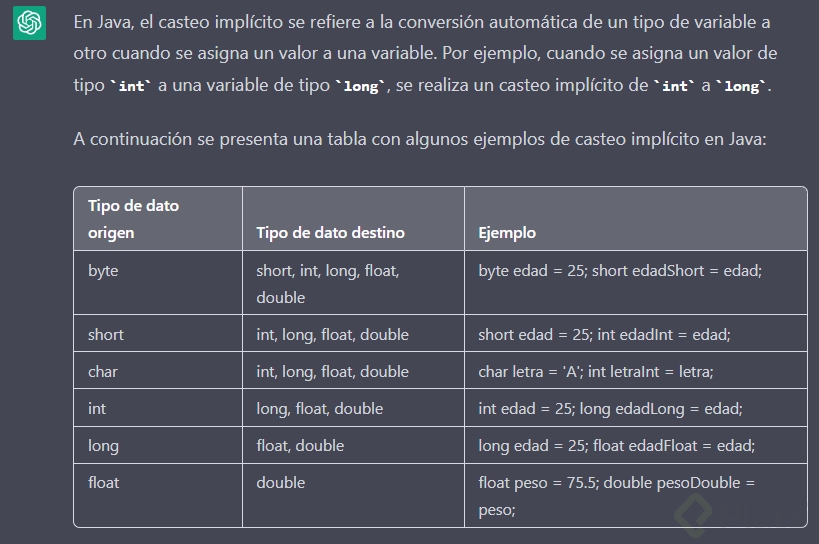
Task: Select the 'long' origin type cell
Action: point(158,445)
